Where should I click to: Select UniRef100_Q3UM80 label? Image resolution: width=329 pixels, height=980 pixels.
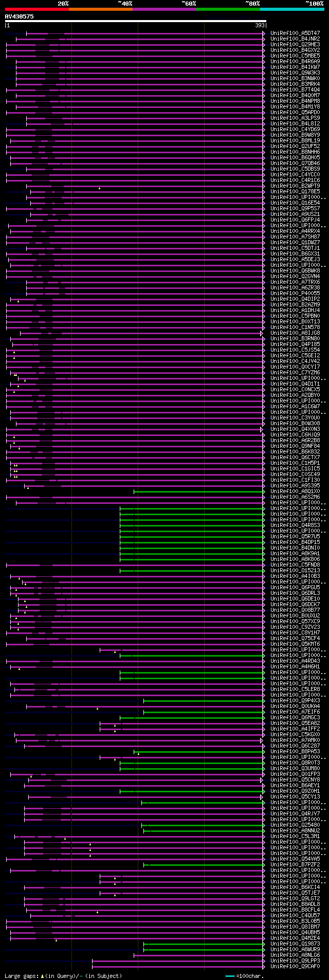tap(295, 769)
